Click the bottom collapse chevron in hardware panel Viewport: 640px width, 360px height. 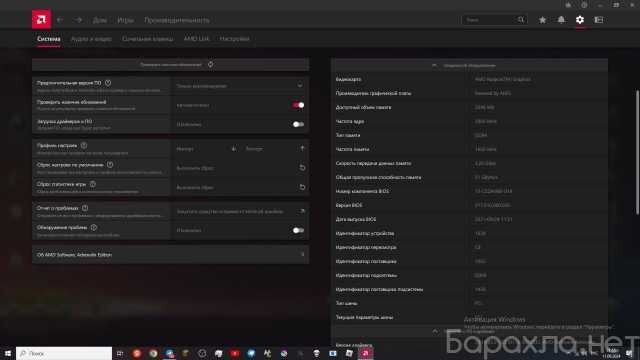tap(434, 331)
